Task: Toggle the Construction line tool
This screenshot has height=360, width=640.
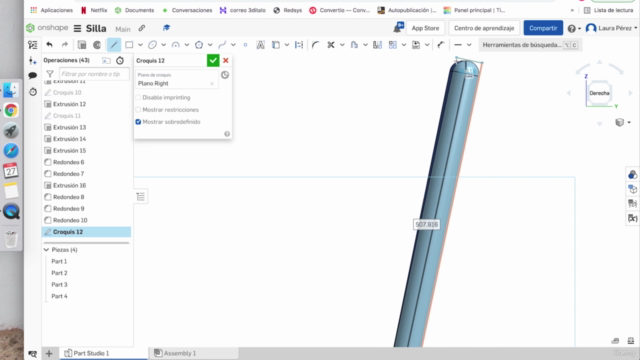Action: tap(441, 45)
